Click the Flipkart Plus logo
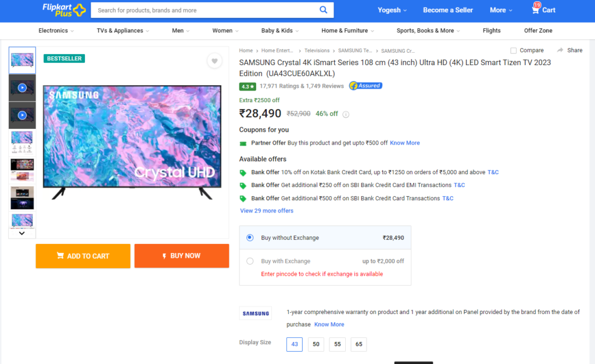Image resolution: width=595 pixels, height=364 pixels. click(64, 10)
